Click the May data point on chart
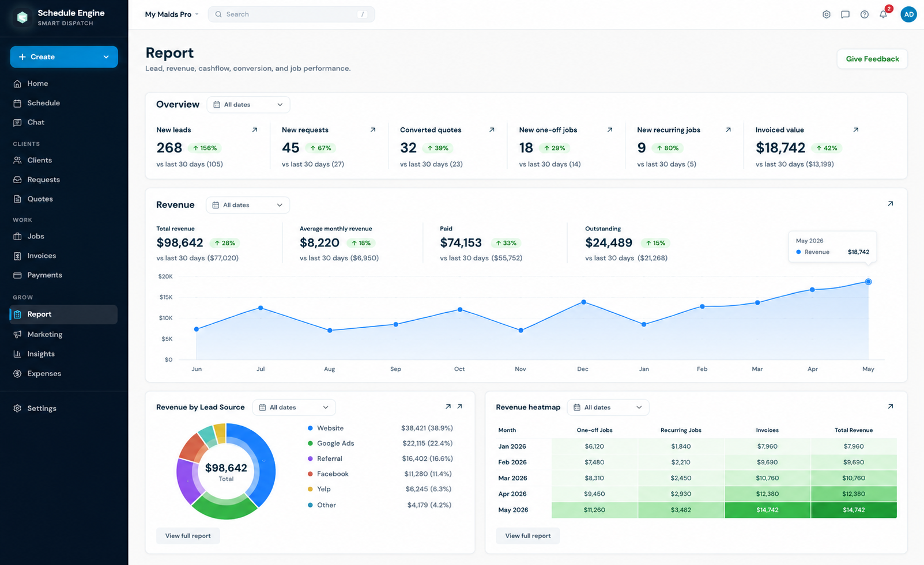This screenshot has height=565, width=924. point(868,282)
